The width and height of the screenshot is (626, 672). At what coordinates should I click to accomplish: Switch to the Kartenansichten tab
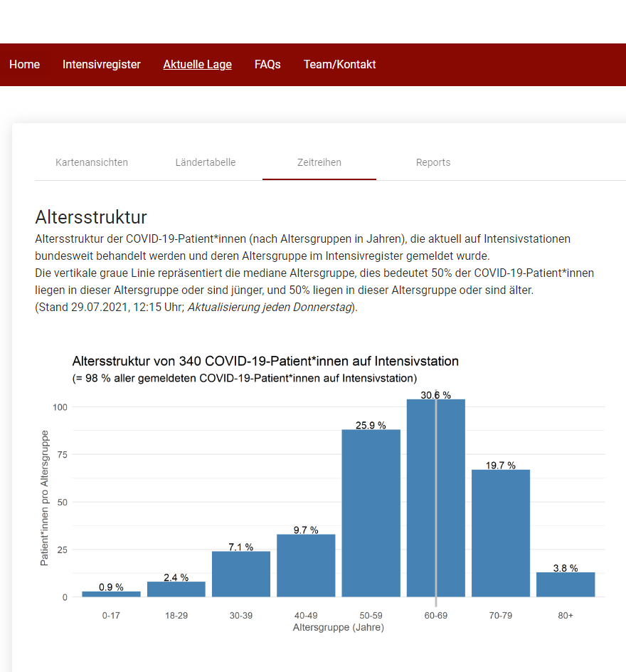92,162
